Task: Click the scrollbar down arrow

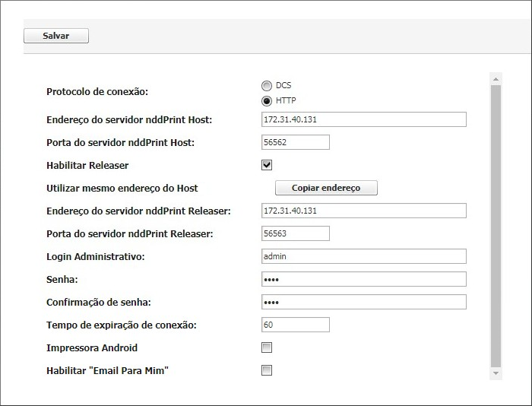Action: (496, 373)
